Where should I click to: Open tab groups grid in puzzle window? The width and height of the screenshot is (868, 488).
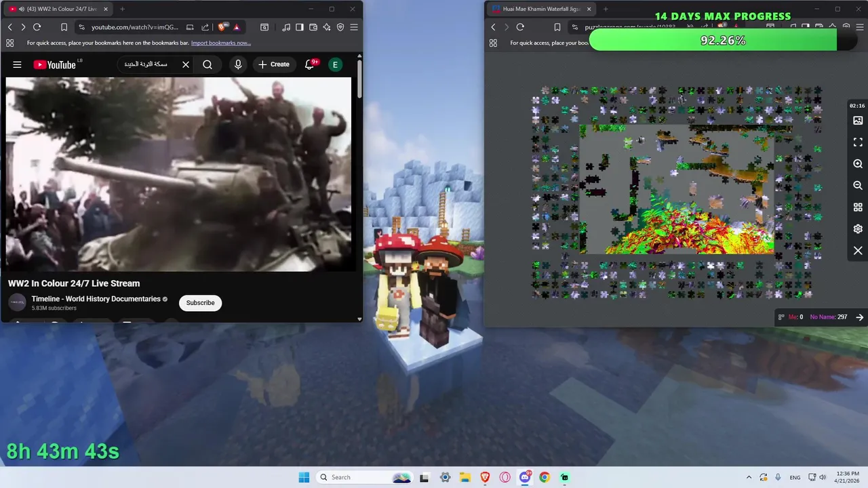pos(493,43)
